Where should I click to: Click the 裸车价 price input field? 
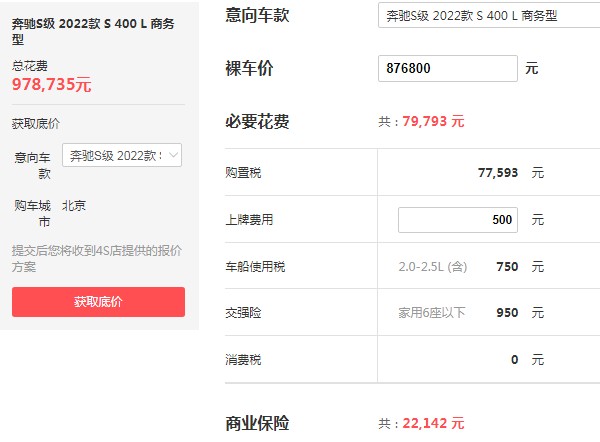(449, 69)
